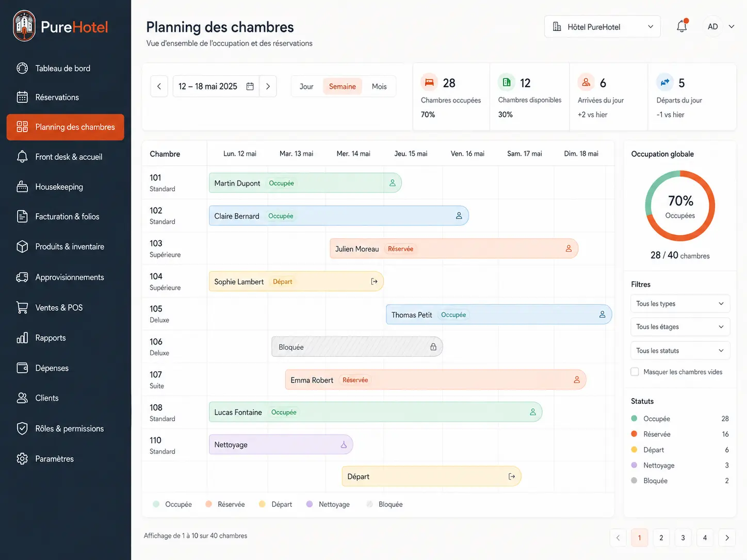
Task: Click the guest icon on Martin Dupont's booking
Action: coord(392,183)
